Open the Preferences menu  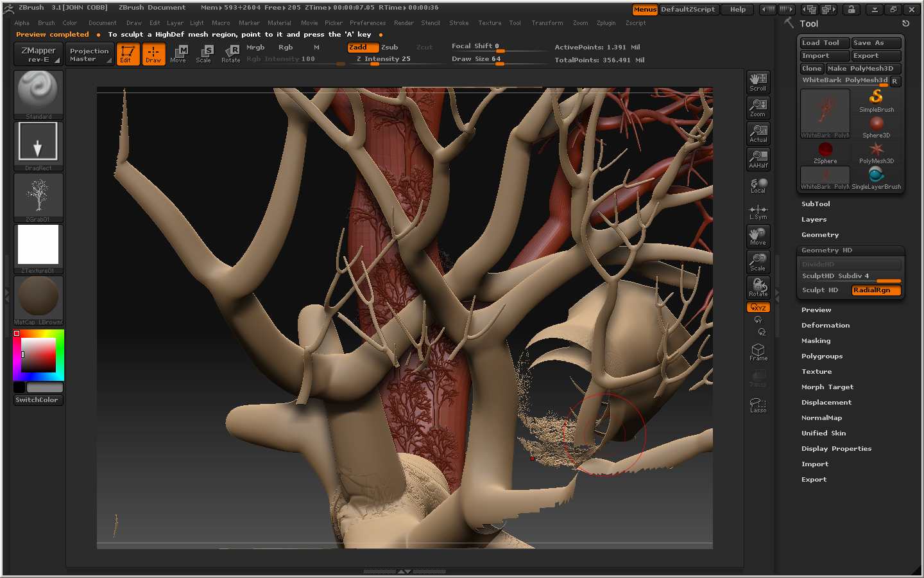(368, 23)
